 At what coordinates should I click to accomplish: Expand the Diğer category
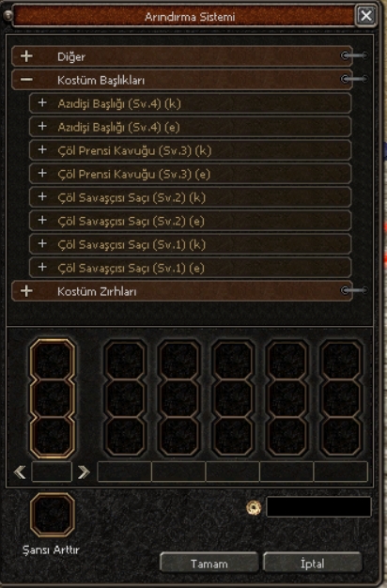coord(182,56)
